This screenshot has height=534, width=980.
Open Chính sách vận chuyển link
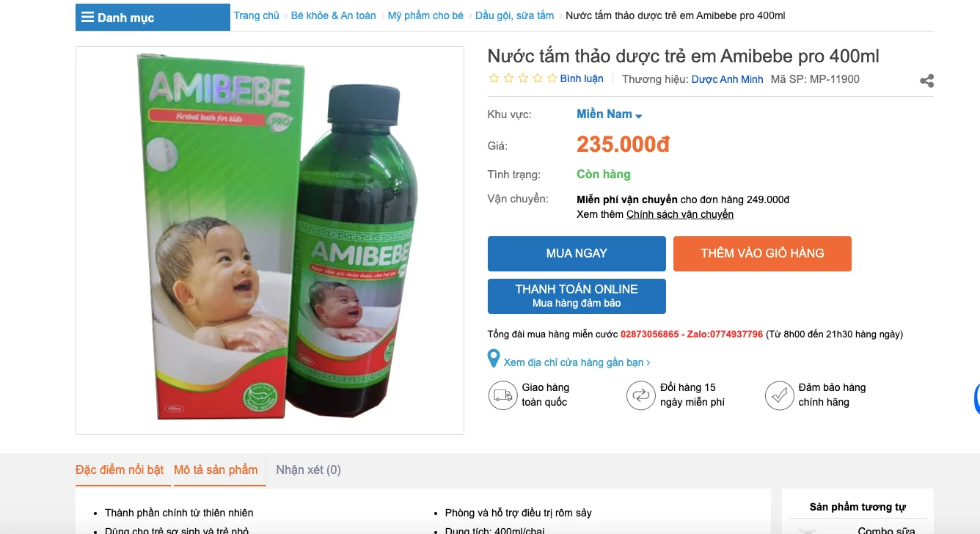679,214
